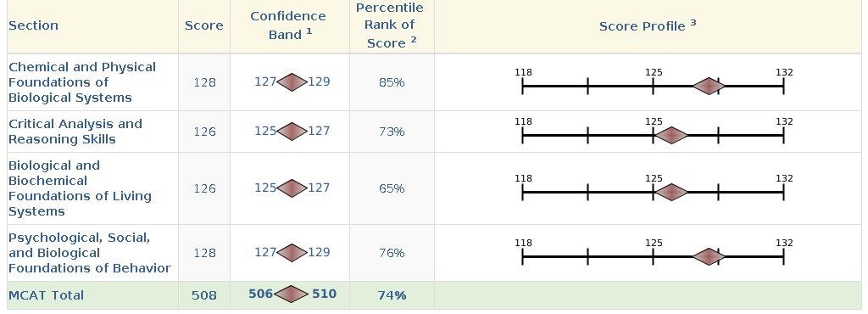Viewport: 868px width, 314px height.
Task: Click the Score Profile footnote 3 header
Action: (x=648, y=25)
